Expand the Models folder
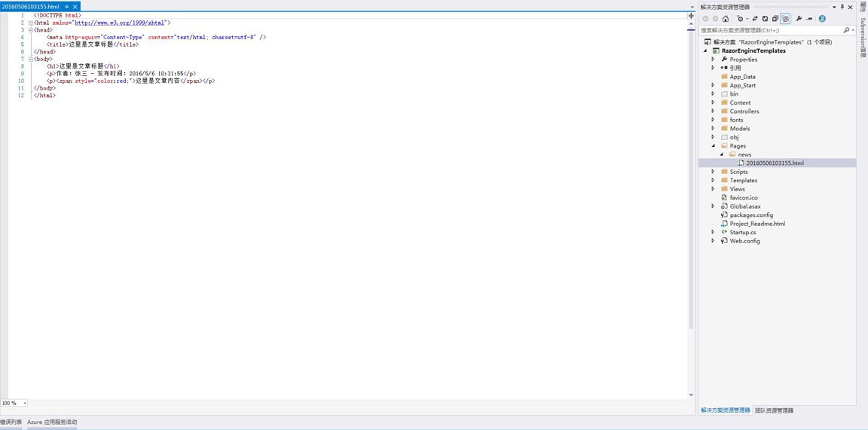The image size is (868, 430). [713, 128]
